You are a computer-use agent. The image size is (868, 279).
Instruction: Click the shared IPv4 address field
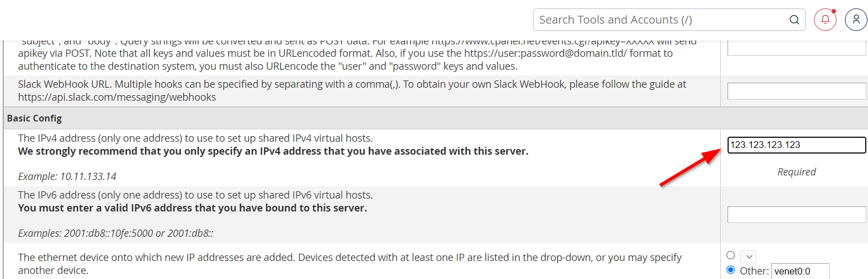[797, 145]
